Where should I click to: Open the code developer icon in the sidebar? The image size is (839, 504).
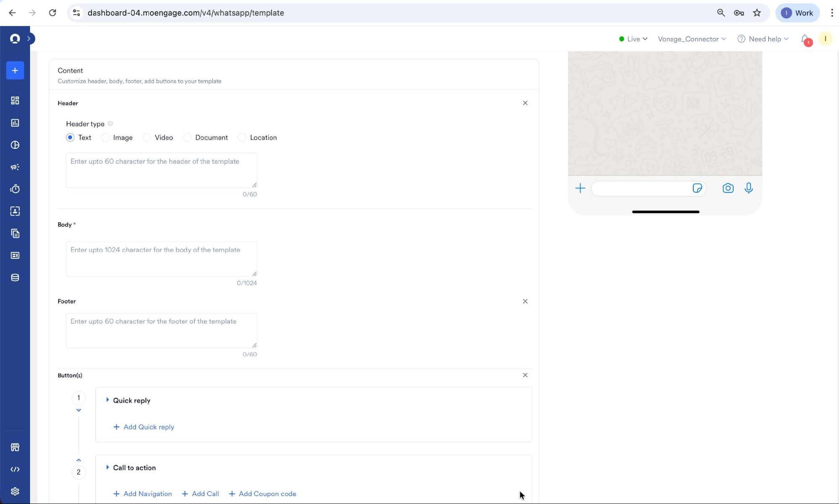coord(15,469)
